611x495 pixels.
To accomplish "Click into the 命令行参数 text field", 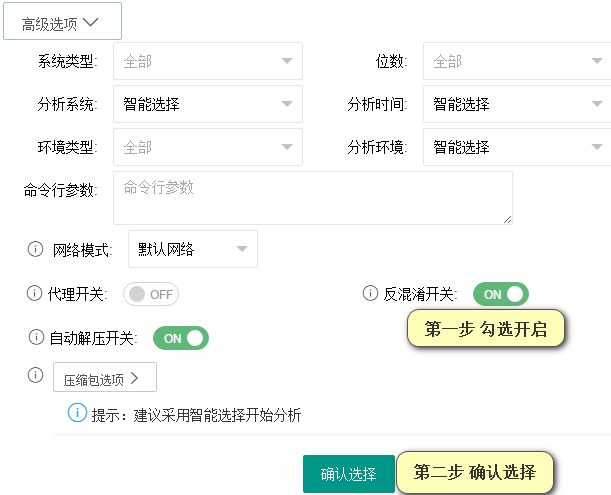I will (x=313, y=198).
